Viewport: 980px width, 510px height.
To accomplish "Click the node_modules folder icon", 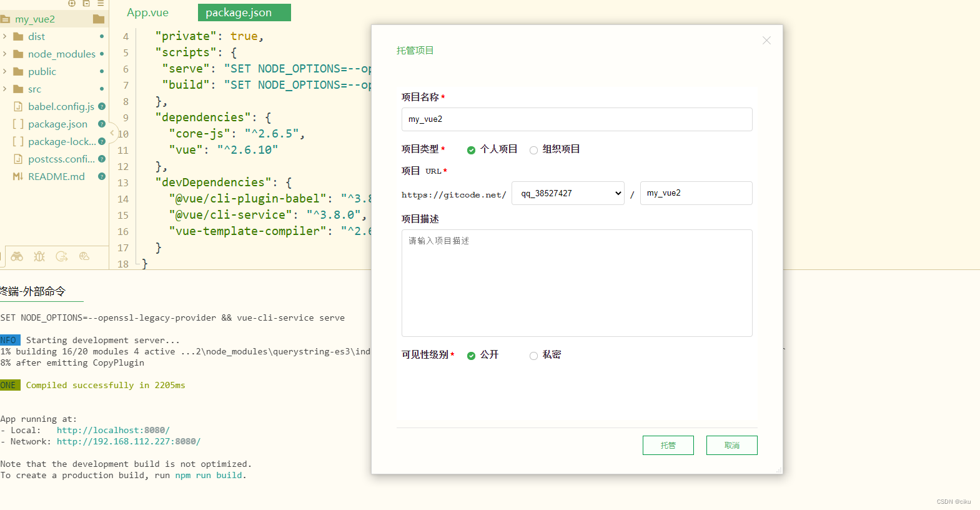I will [18, 54].
